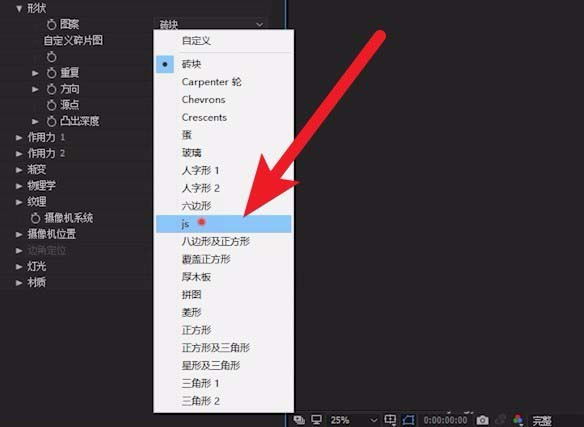Image resolution: width=584 pixels, height=427 pixels.
Task: Toggle the 方向 stopwatch
Action: pos(52,89)
